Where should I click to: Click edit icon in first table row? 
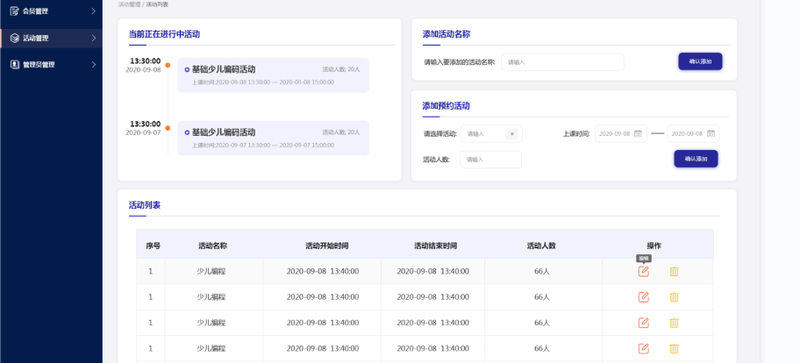(x=643, y=271)
